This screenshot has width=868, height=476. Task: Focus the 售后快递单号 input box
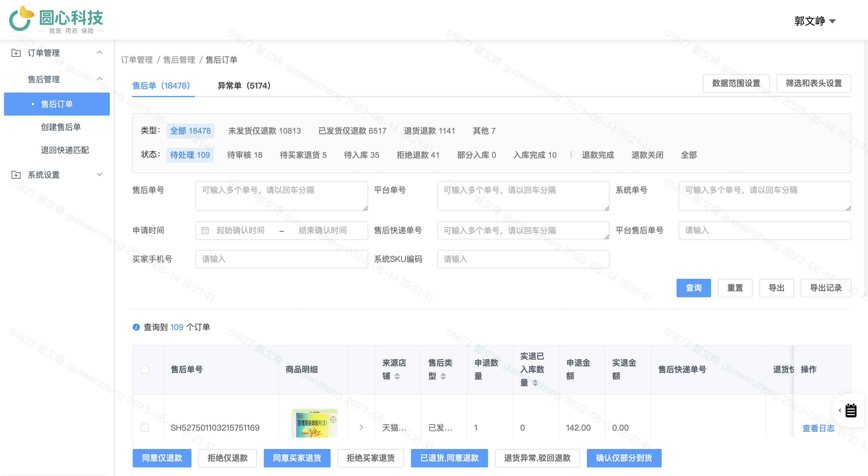coord(523,231)
